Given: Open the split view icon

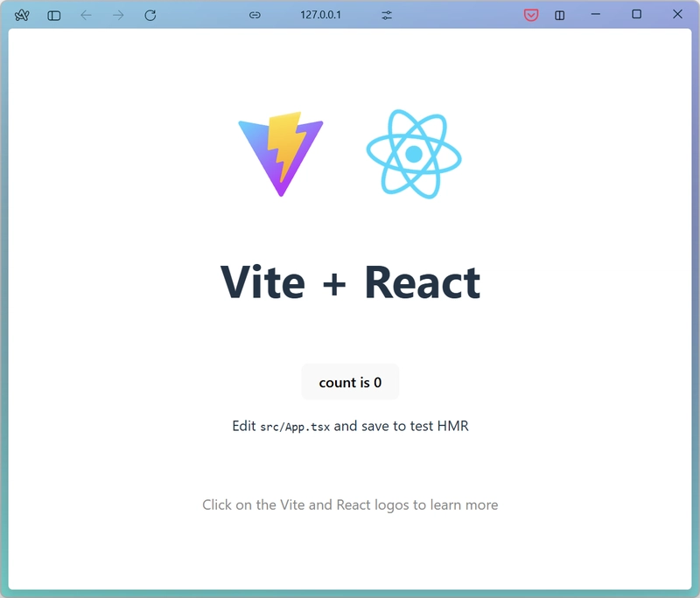Looking at the screenshot, I should point(559,15).
